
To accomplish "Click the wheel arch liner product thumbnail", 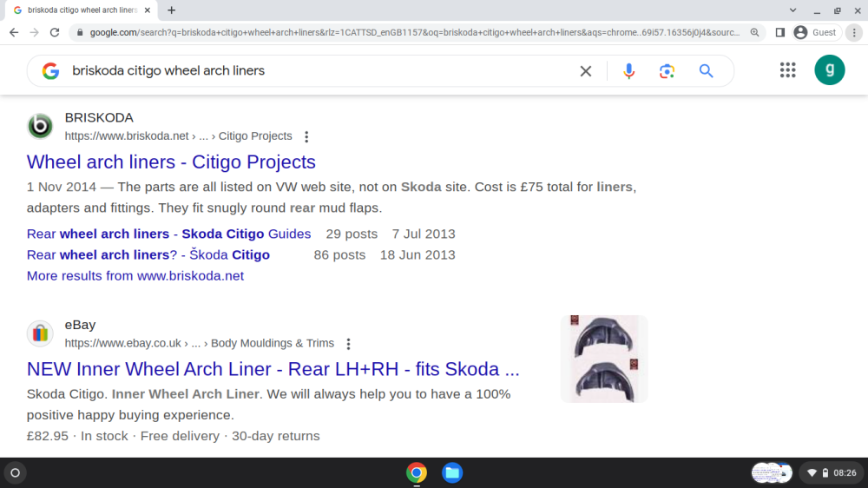I will coord(604,359).
